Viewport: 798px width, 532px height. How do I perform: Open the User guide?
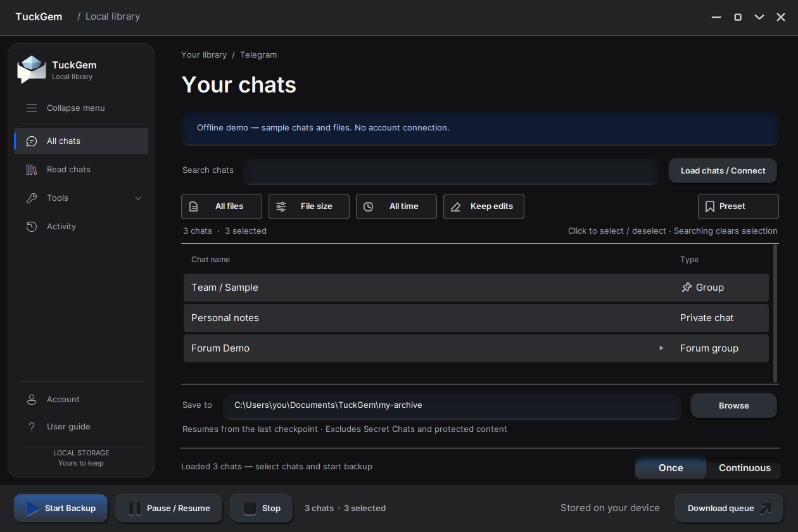[x=81, y=427]
